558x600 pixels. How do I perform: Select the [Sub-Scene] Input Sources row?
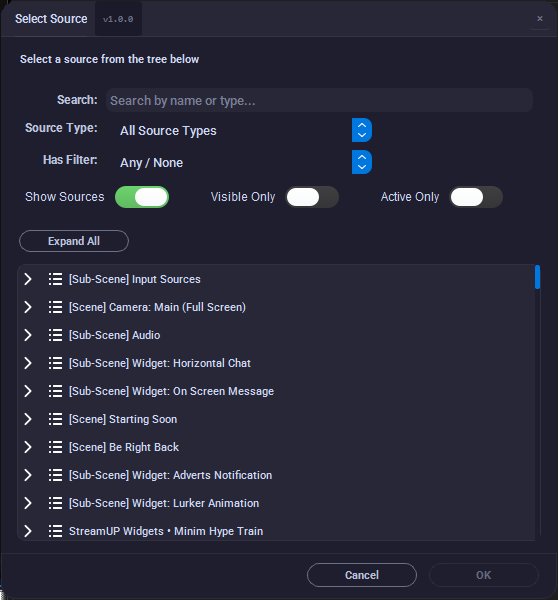276,279
